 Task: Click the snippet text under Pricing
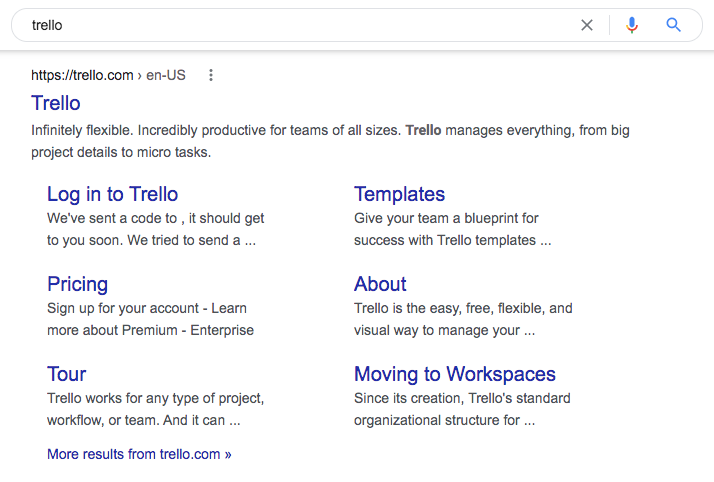coord(150,319)
